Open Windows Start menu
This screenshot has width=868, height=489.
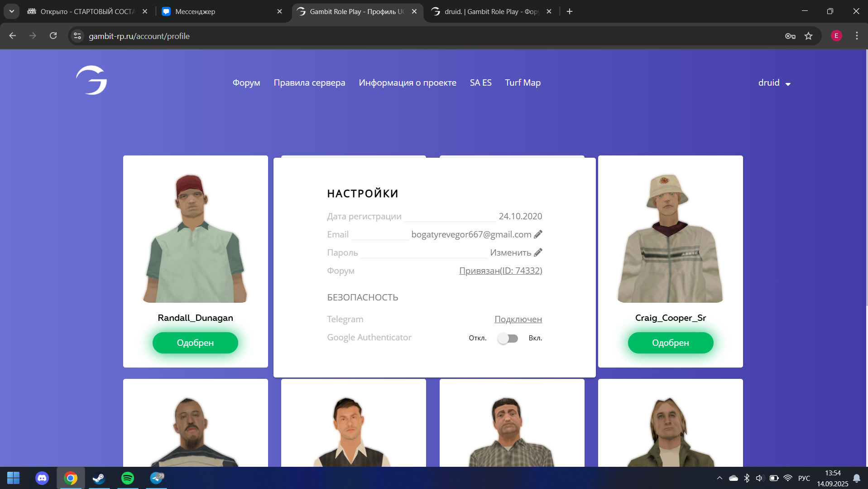click(x=13, y=478)
